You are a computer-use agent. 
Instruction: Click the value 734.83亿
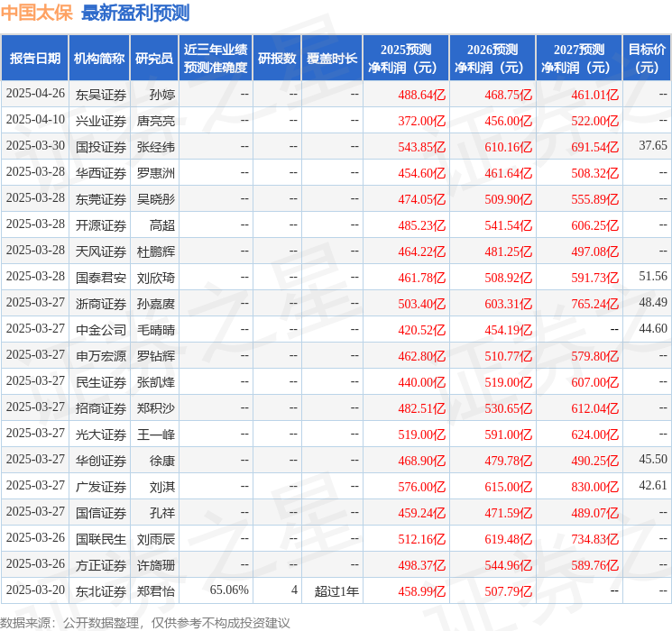coord(594,539)
